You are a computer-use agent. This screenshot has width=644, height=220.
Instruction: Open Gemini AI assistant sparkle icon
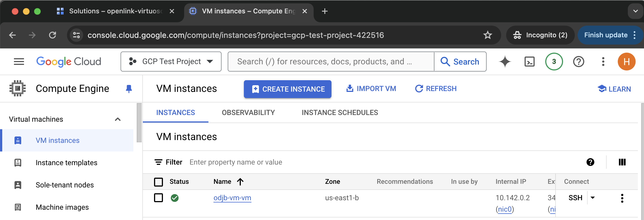pyautogui.click(x=505, y=62)
